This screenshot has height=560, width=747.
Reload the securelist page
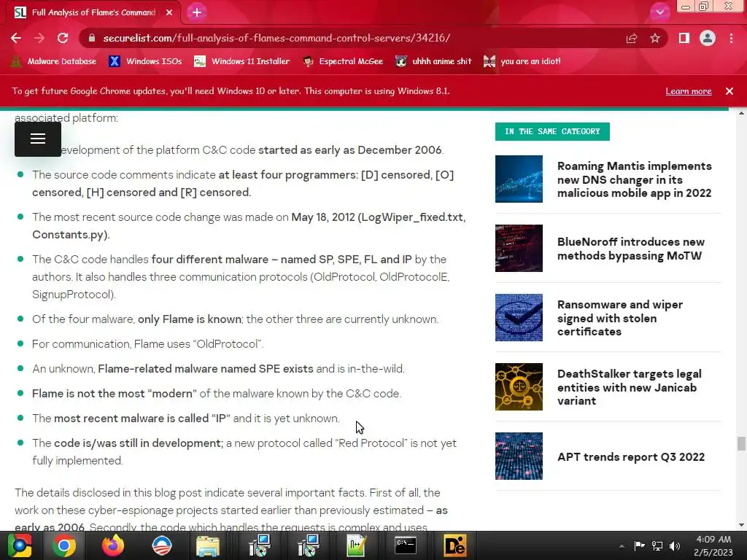point(63,38)
